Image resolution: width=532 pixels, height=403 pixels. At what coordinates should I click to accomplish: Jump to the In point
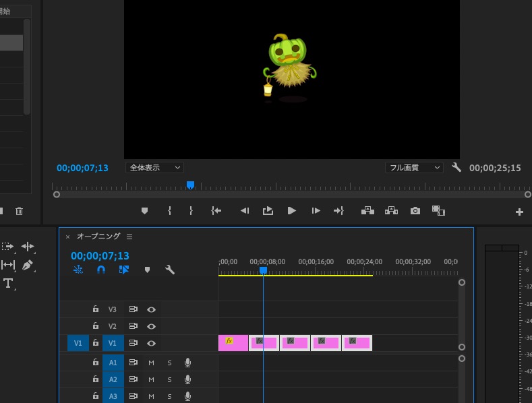coord(216,211)
